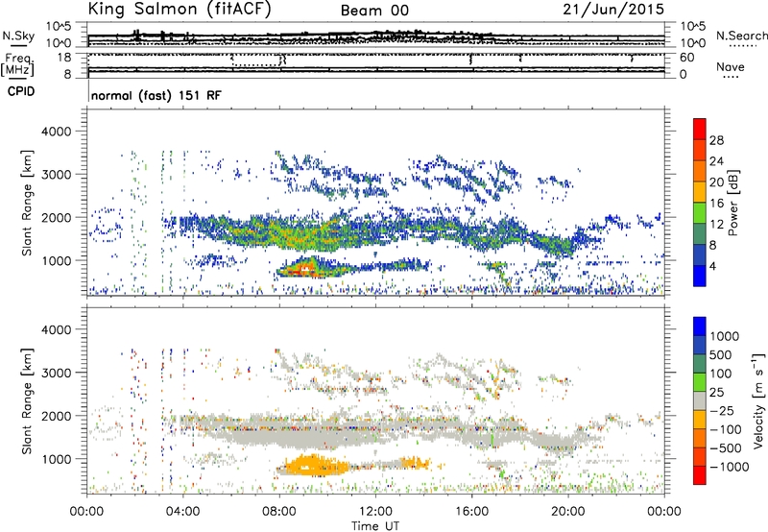Viewport: 768px width, 532px height.
Task: Click the '20' label on Power colorbar
Action: point(716,182)
